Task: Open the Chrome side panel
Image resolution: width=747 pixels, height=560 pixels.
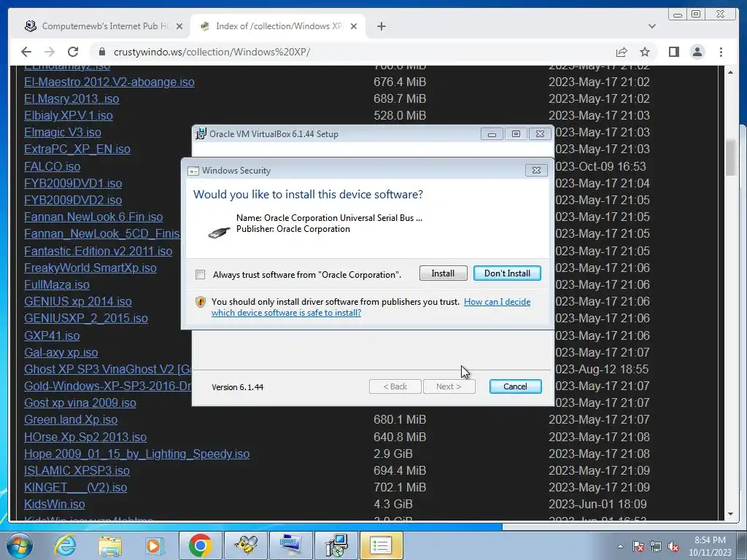Action: click(673, 52)
